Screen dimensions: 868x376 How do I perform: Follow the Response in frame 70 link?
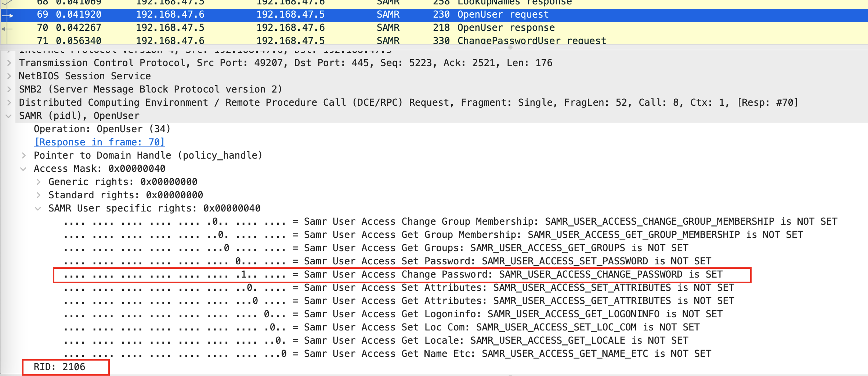(x=100, y=142)
